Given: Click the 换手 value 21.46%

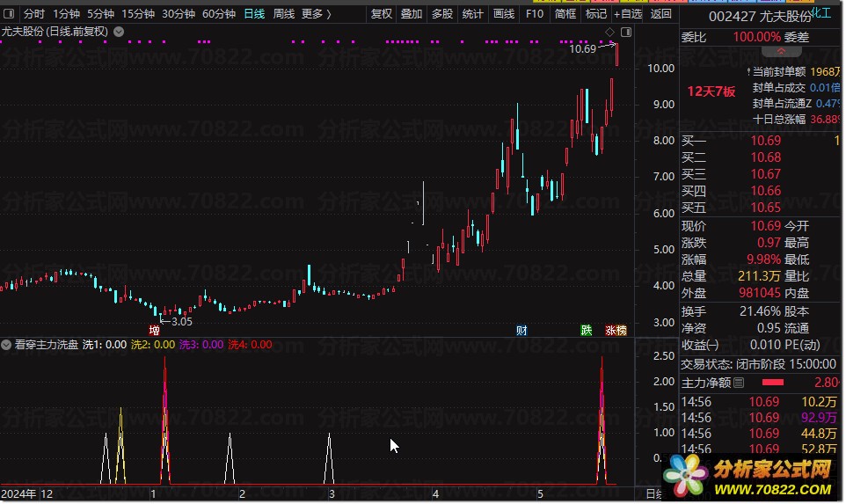Looking at the screenshot, I should (x=760, y=311).
